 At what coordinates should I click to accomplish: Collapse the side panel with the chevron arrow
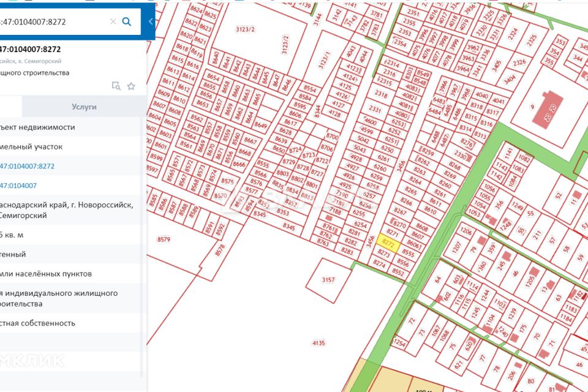click(x=151, y=21)
